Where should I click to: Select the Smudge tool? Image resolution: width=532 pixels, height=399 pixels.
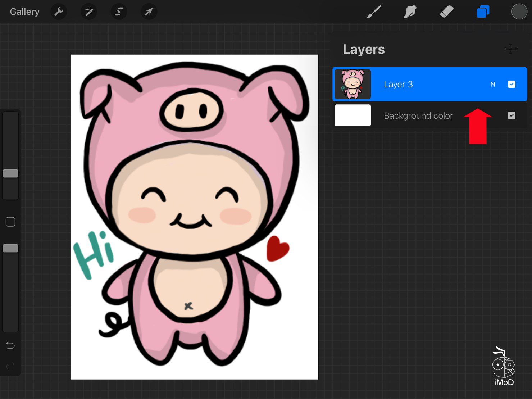pyautogui.click(x=410, y=12)
